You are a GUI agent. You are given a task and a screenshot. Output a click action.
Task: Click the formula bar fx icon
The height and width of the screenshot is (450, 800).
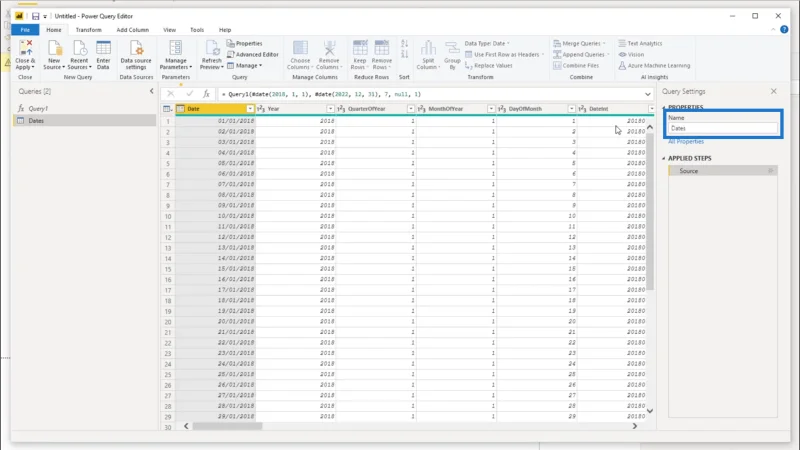click(206, 94)
